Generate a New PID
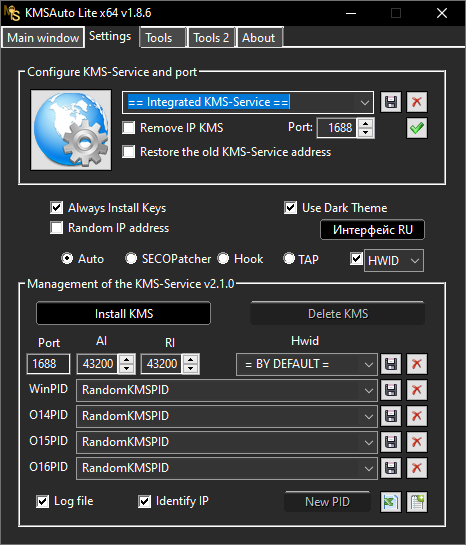Viewport: 466px width, 545px height. [327, 502]
